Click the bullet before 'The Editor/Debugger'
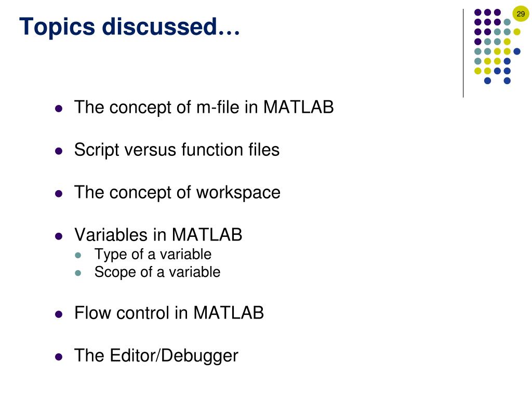Screen dimensions: 532x399 point(59,357)
